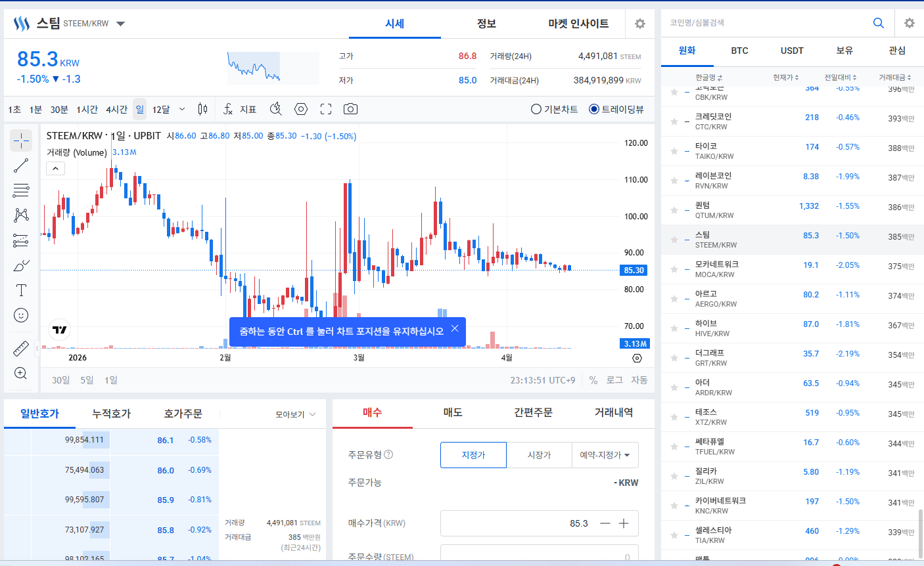Open price axis settings below the scale

(637, 358)
